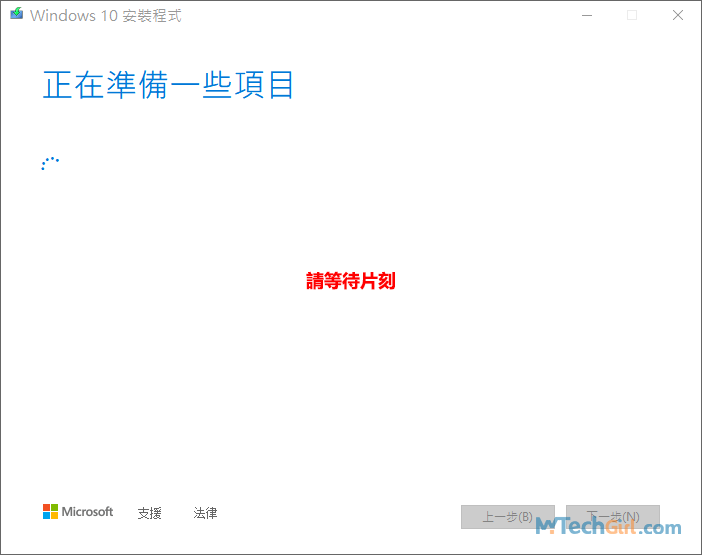702x555 pixels.
Task: Click empty area right of the 正在準備一些項目 heading
Action: click(480, 85)
